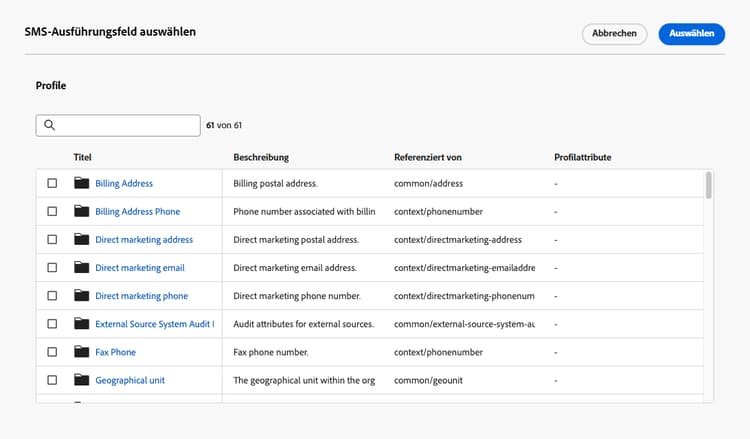
Task: Click the Direct marketing address folder icon
Action: pyautogui.click(x=81, y=240)
